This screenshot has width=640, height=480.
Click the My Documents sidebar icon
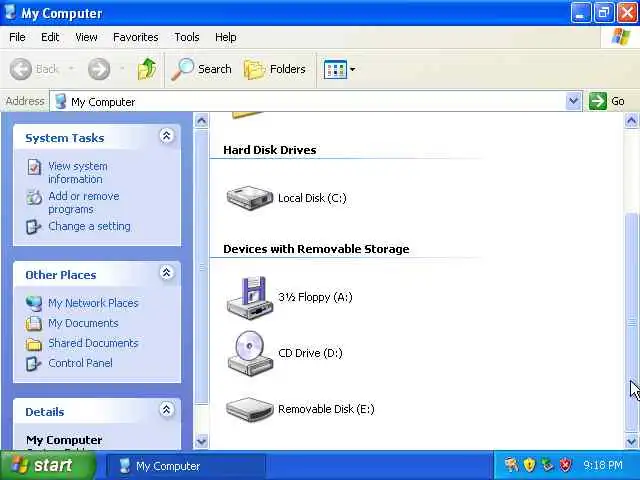click(x=33, y=323)
